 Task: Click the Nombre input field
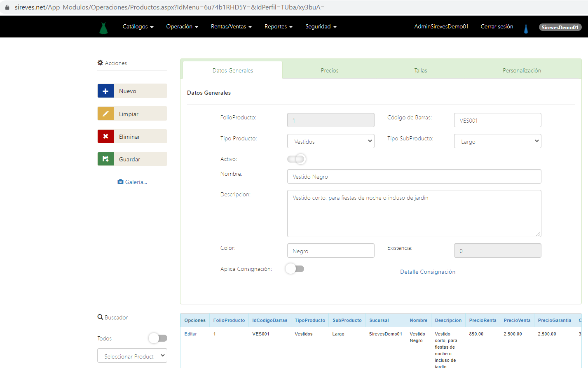tap(414, 177)
